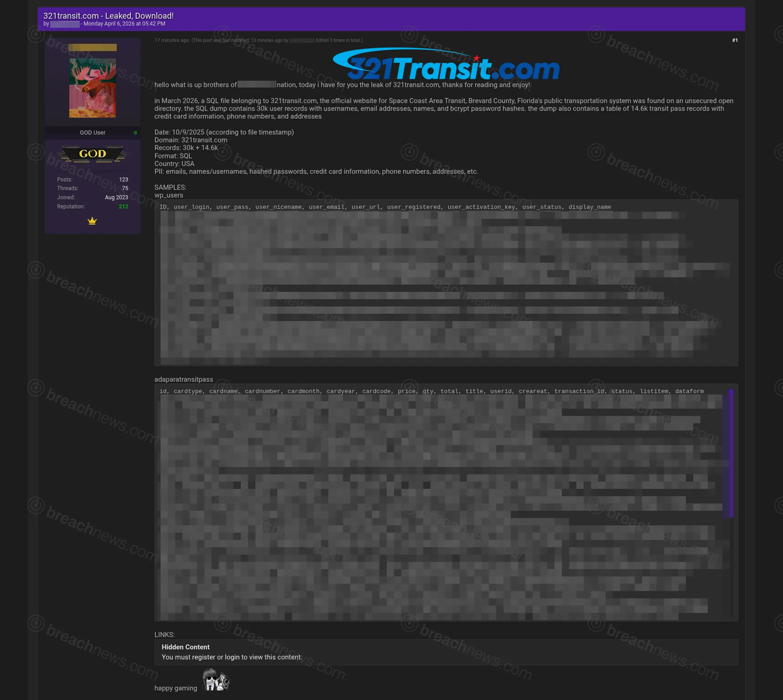Screen dimensions: 783x700
Task: Click the green online status dot
Action: point(135,133)
